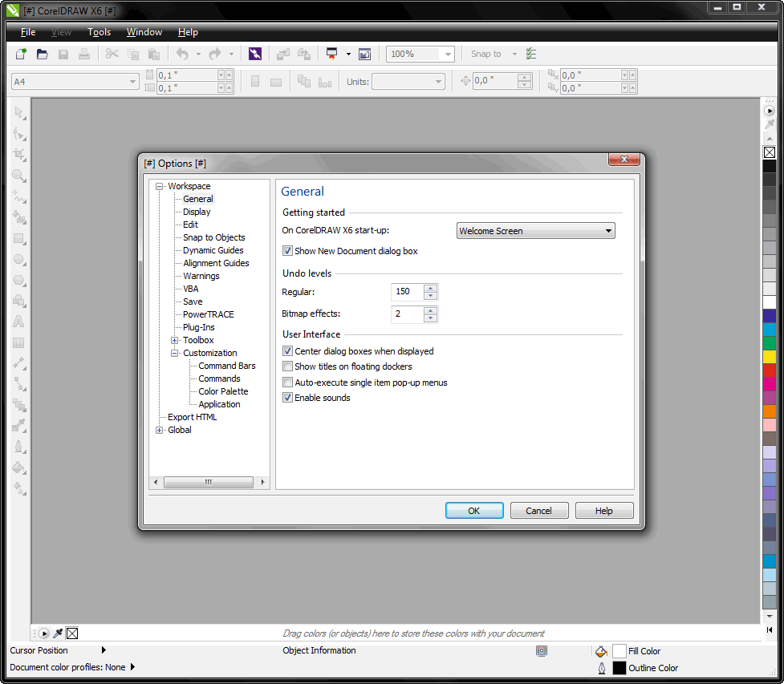Pick the yellow swatch in color palette

click(x=769, y=356)
